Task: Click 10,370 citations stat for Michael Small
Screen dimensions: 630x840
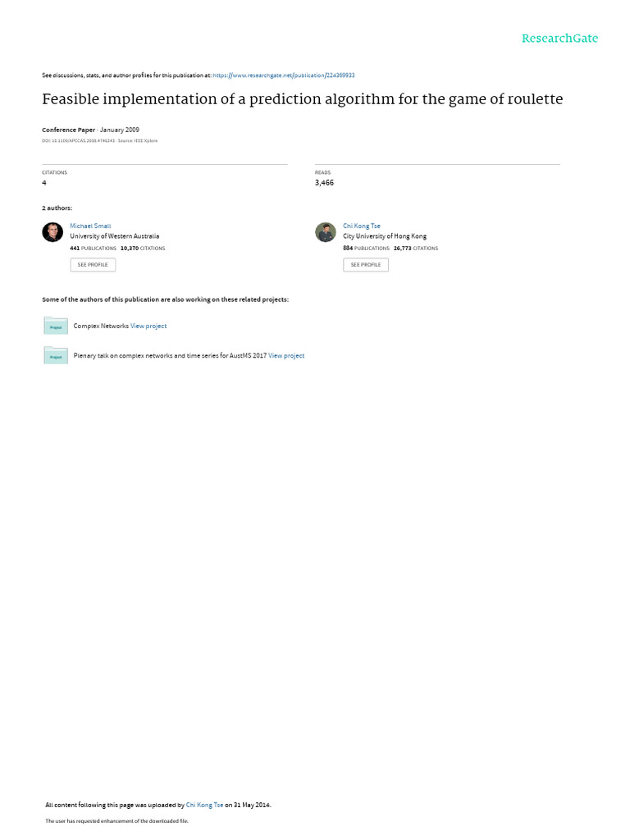Action: tap(143, 248)
